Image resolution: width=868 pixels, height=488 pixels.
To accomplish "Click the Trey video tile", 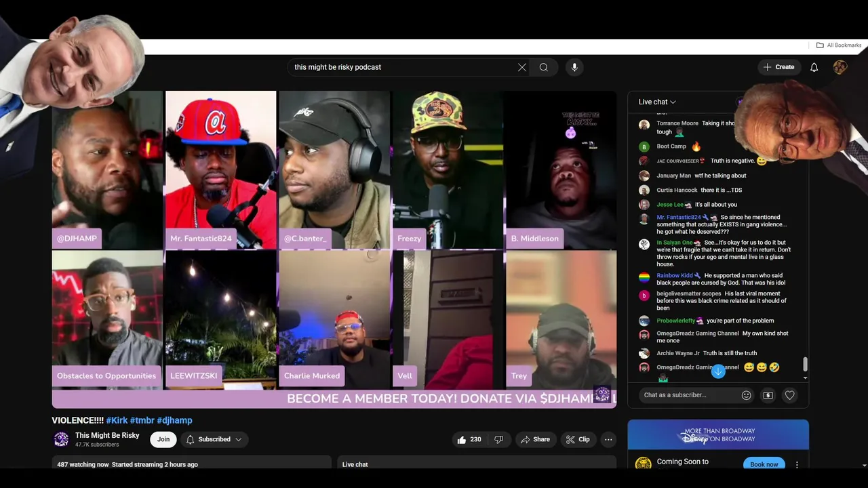I will point(561,320).
